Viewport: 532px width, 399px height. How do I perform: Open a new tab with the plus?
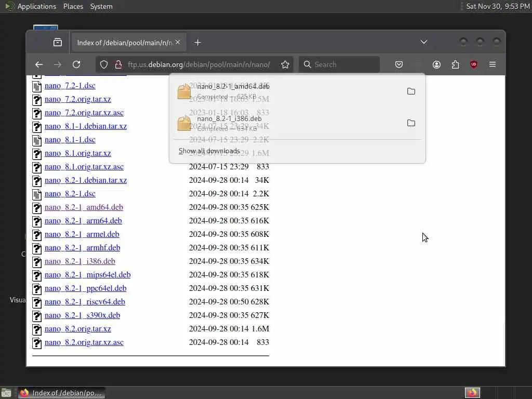tap(198, 43)
